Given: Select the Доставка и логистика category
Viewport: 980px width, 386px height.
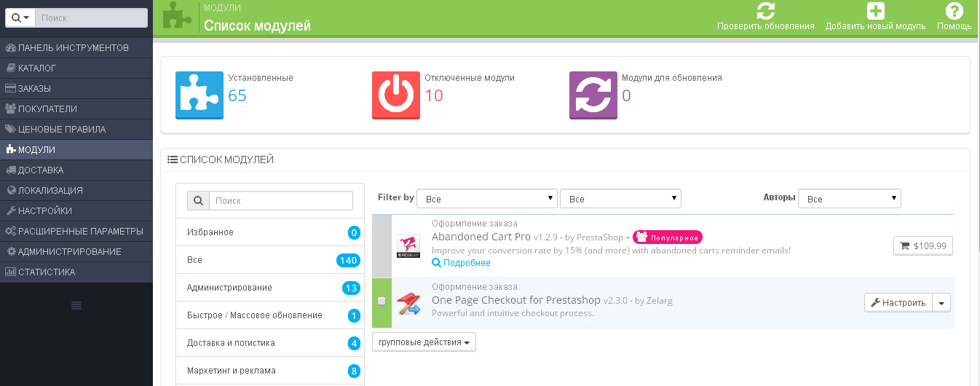Looking at the screenshot, I should pyautogui.click(x=270, y=343).
